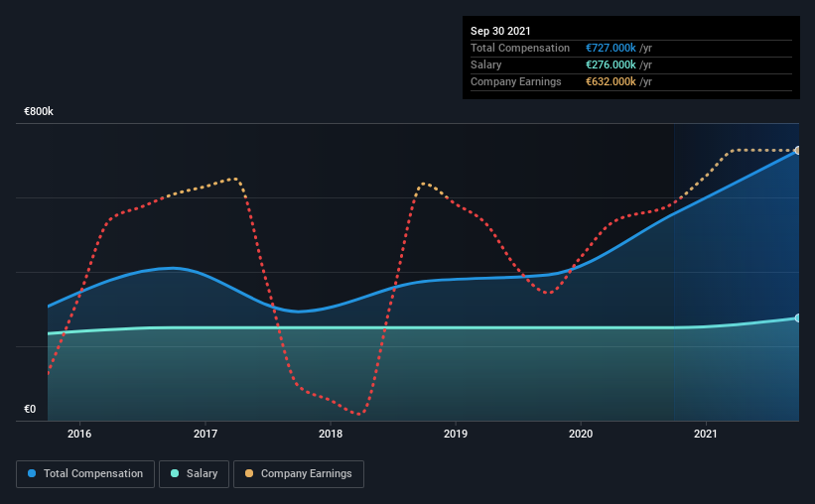This screenshot has height=504, width=815.
Task: Select the 2021 x-axis label
Action: coord(706,434)
